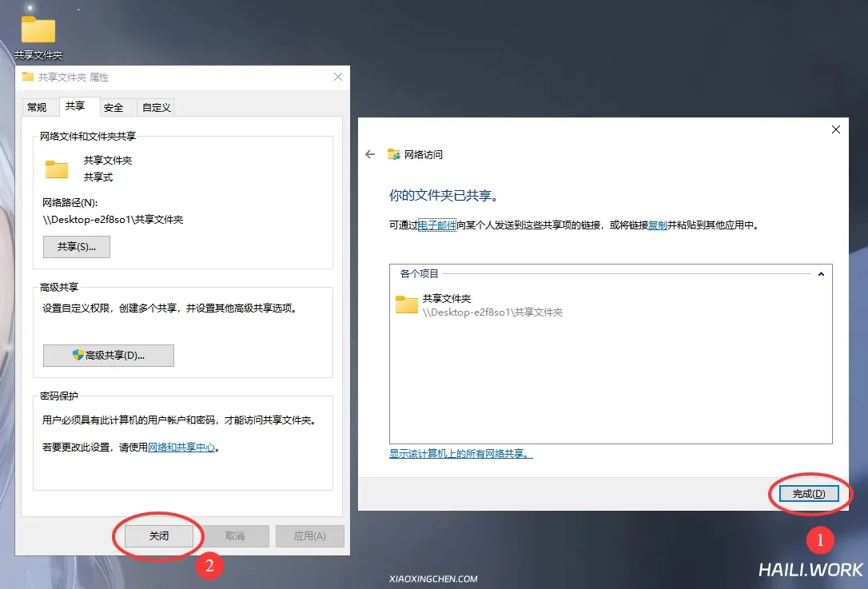The width and height of the screenshot is (868, 589).
Task: Select the 共享 tab
Action: [x=75, y=106]
